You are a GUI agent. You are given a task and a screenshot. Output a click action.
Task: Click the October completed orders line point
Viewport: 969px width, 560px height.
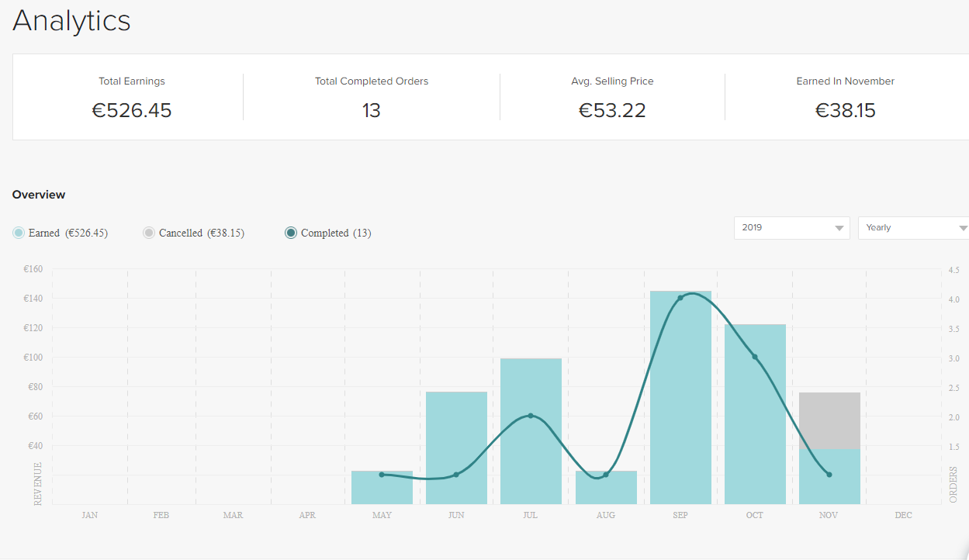(755, 357)
